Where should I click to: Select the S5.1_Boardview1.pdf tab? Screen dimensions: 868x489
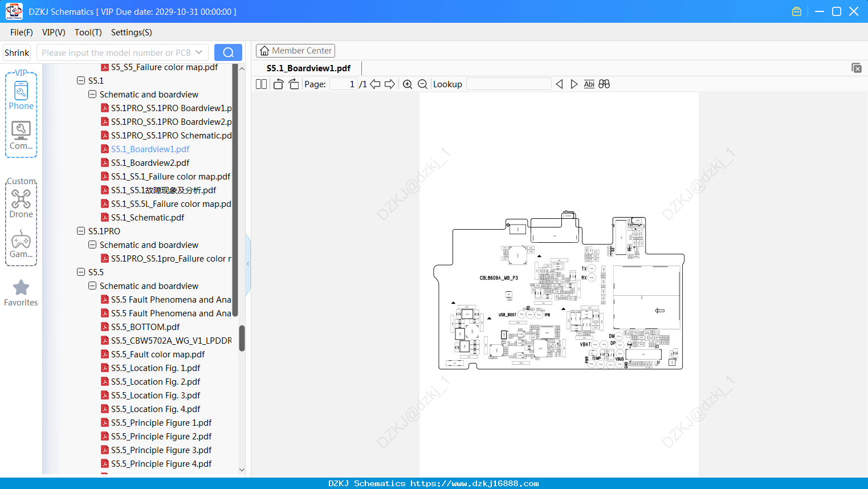click(308, 68)
